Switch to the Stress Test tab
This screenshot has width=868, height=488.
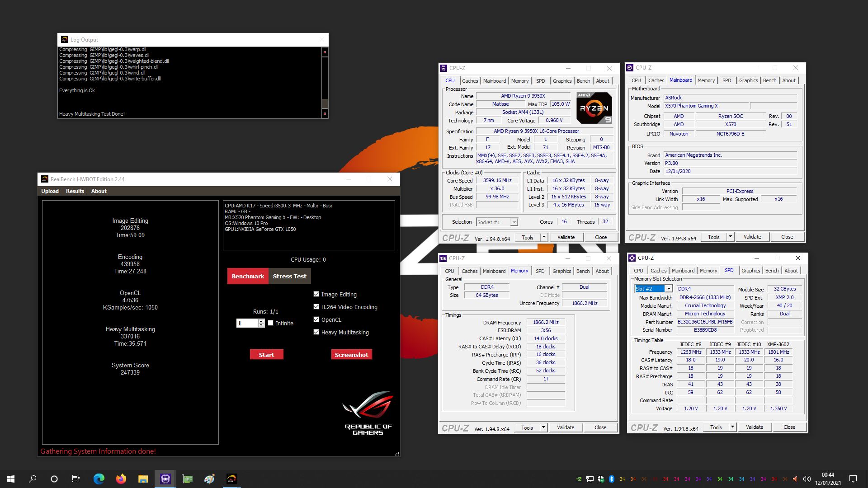[290, 276]
